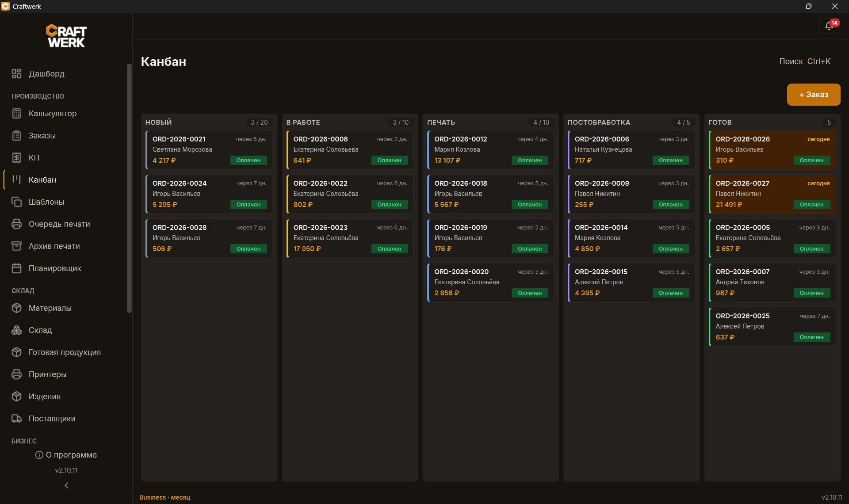Open the Калькулятор icon in sidebar
Screen dimensions: 849x504
click(x=16, y=114)
